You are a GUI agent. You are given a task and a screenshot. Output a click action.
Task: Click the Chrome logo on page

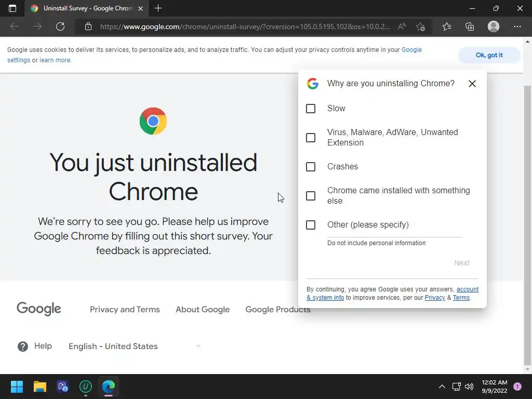[x=153, y=121]
